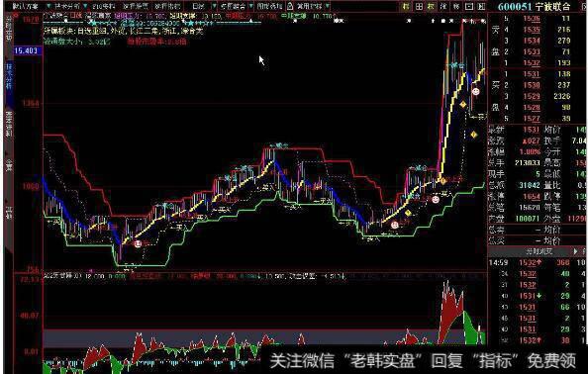The image size is (588, 374).
Task: Open the first layout scheme menu in toolbar
Action: pyautogui.click(x=25, y=6)
